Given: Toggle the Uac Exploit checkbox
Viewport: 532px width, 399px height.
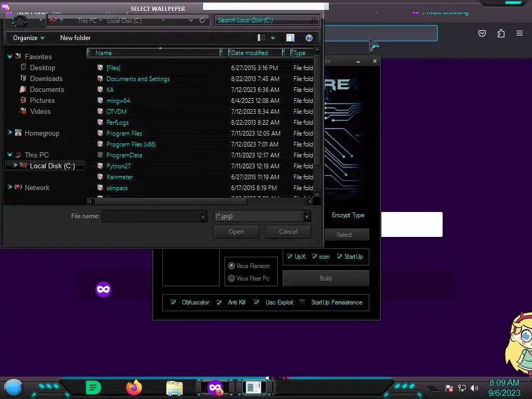Looking at the screenshot, I should click(x=257, y=302).
